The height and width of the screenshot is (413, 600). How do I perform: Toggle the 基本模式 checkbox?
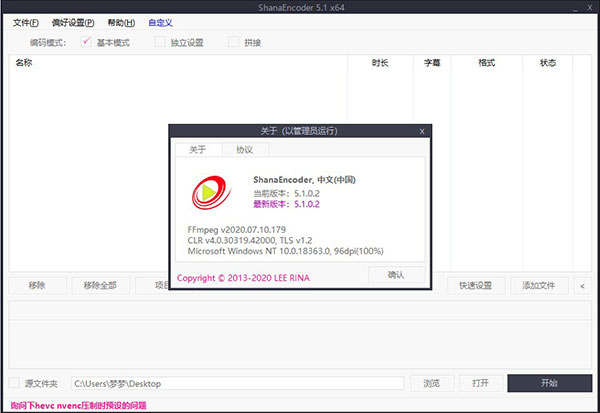click(x=86, y=42)
